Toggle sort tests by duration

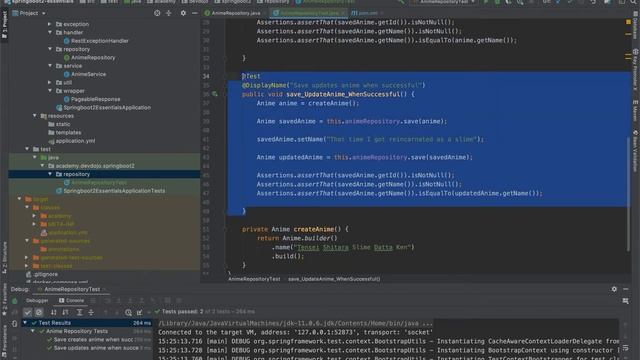tap(65, 312)
